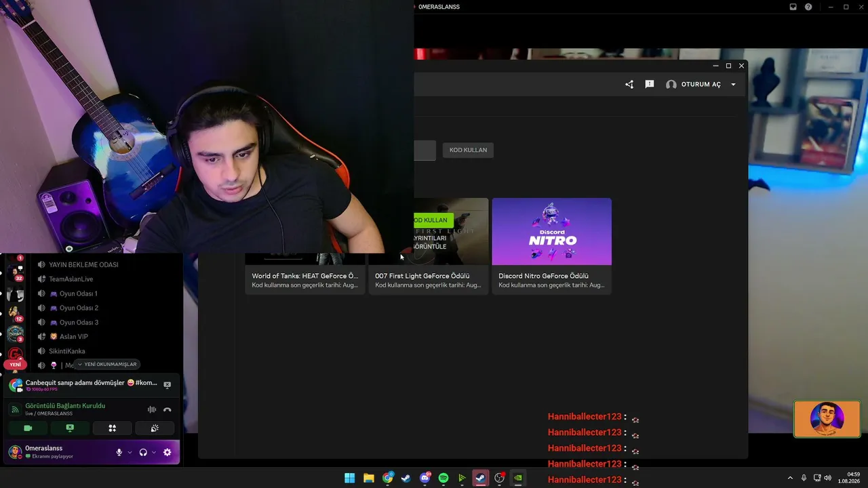Open the voice connection signal icon

[x=15, y=409]
